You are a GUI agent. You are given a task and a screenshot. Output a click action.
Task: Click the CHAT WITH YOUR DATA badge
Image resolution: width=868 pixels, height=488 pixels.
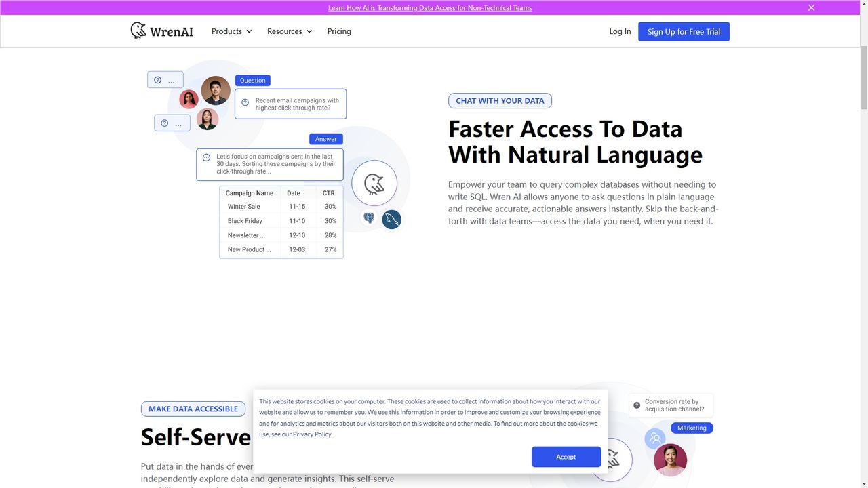coord(500,100)
